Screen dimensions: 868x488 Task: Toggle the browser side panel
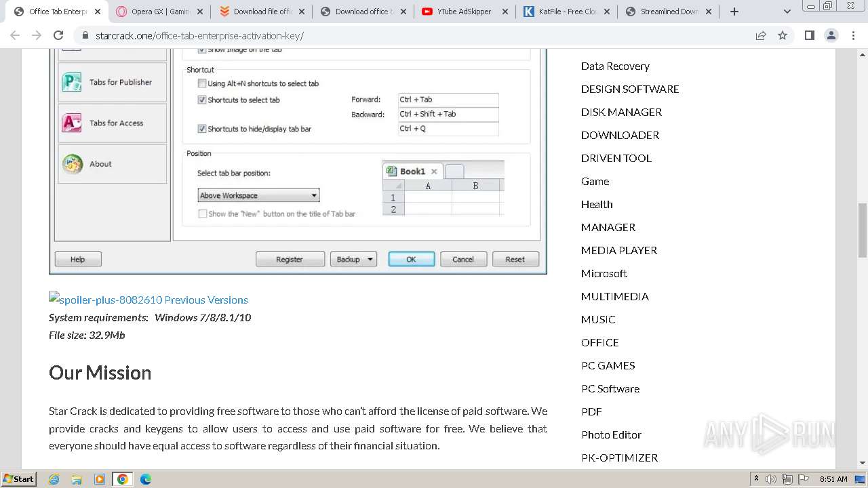point(809,36)
